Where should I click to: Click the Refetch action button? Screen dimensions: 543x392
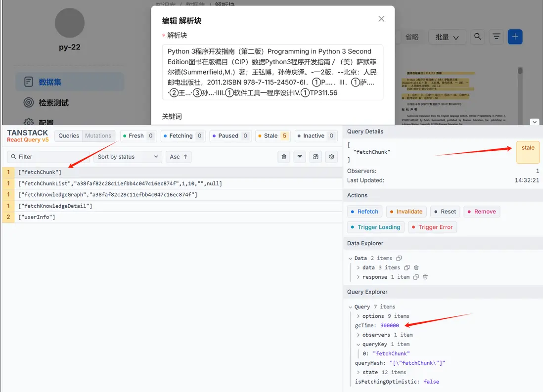click(x=364, y=212)
